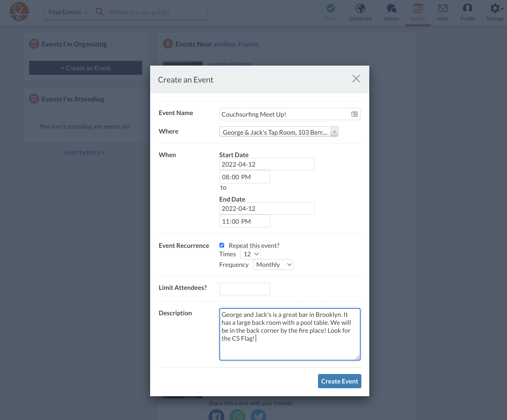
Task: Share event on WhatsApp
Action: [237, 415]
